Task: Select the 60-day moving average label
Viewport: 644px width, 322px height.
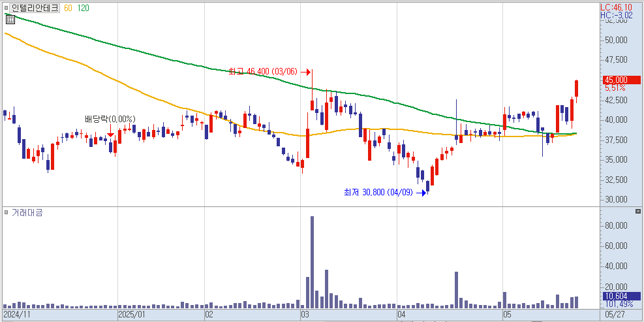Action: 68,8
